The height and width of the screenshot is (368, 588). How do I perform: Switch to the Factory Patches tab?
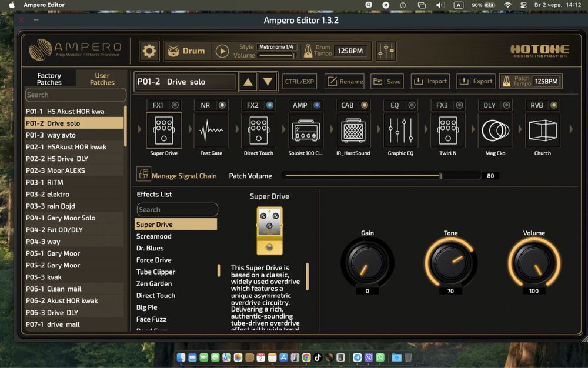tap(49, 79)
